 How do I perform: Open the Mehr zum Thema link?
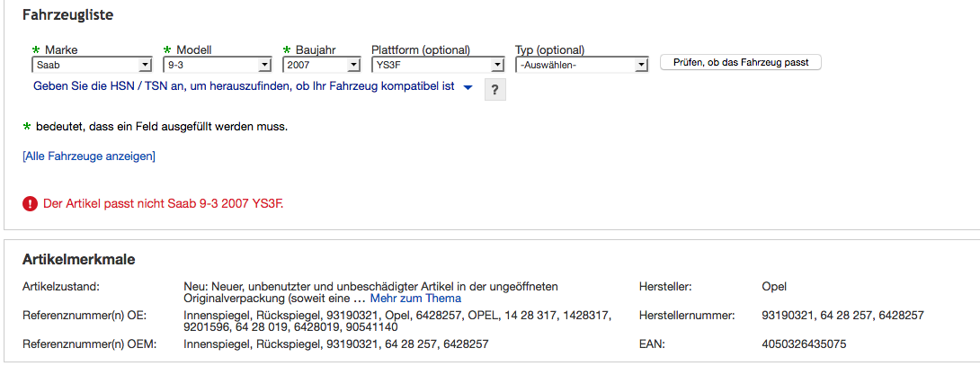(415, 299)
